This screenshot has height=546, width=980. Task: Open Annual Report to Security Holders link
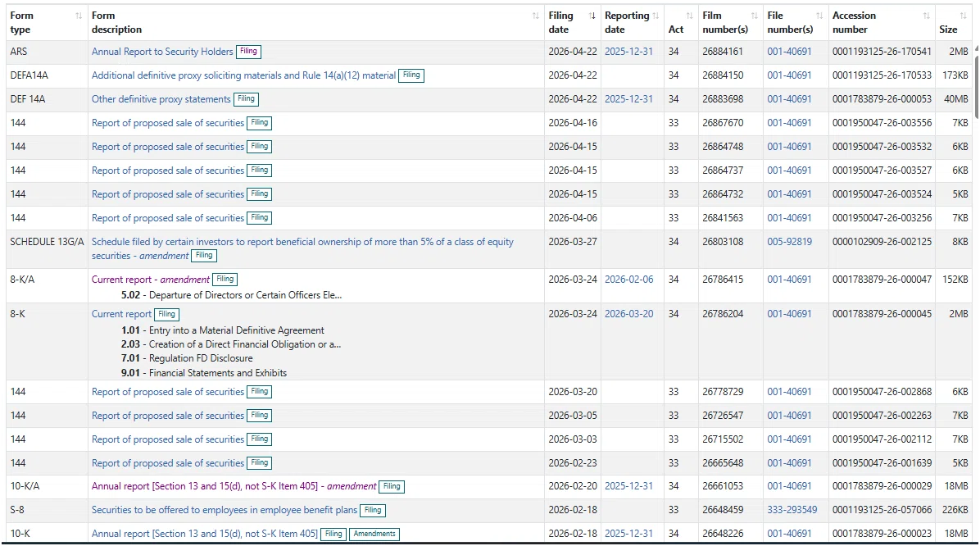[162, 52]
